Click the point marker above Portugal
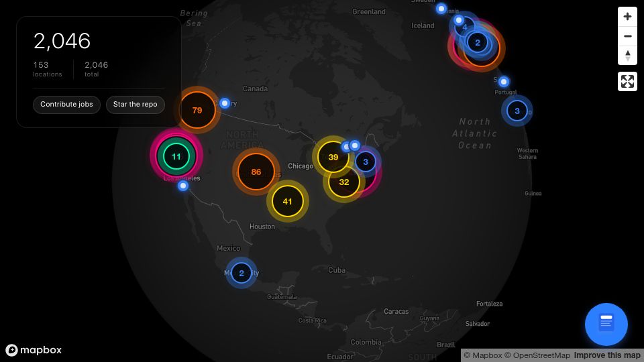The width and height of the screenshot is (644, 362). [x=504, y=82]
